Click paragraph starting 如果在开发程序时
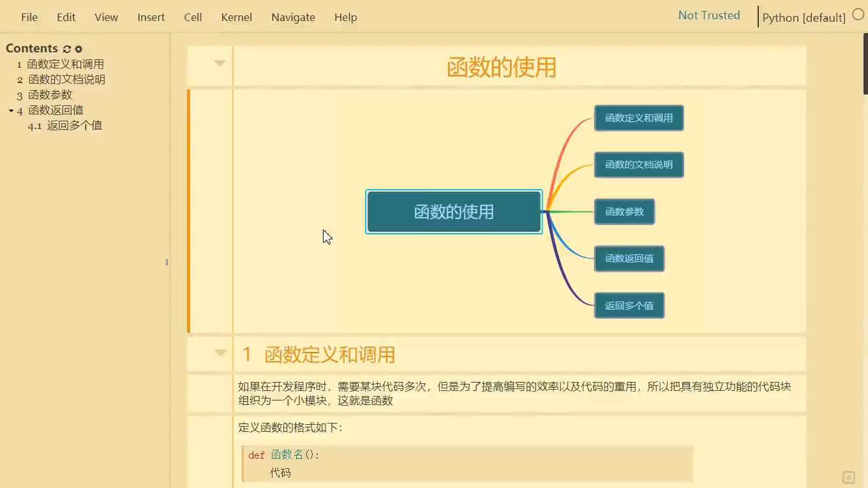Image resolution: width=868 pixels, height=488 pixels. pos(514,393)
